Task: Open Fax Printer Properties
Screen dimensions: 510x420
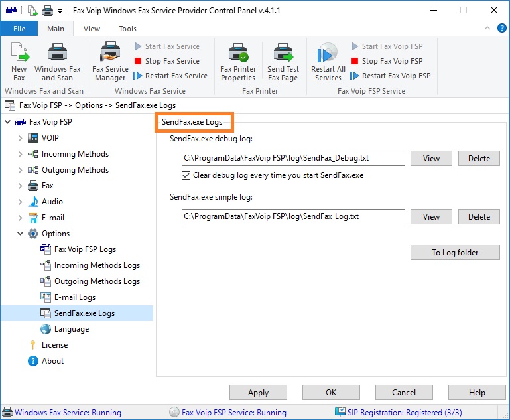Action: [x=238, y=62]
